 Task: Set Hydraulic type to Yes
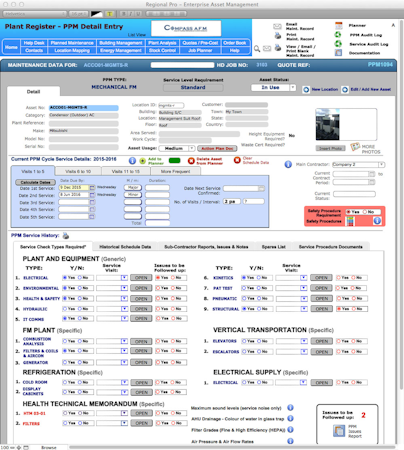tap(65, 309)
